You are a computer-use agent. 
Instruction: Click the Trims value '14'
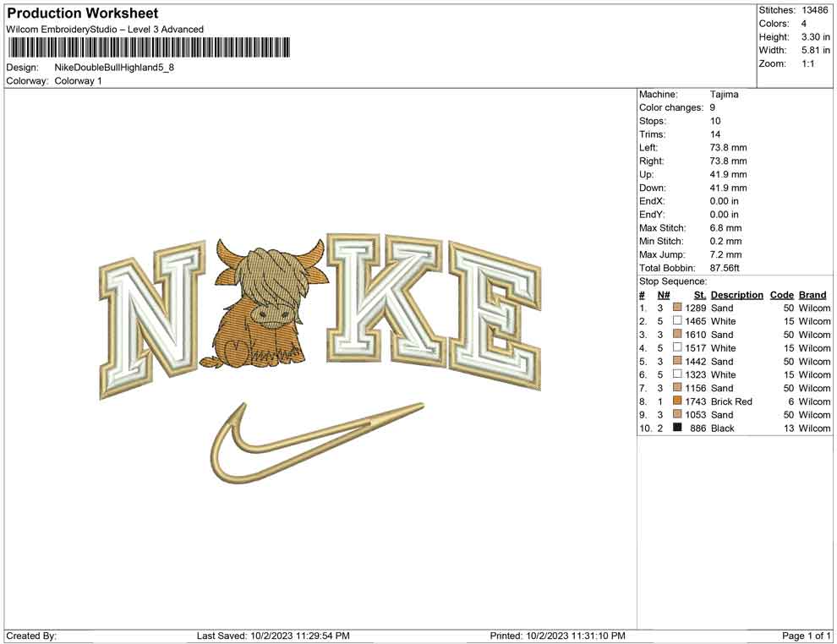point(715,134)
